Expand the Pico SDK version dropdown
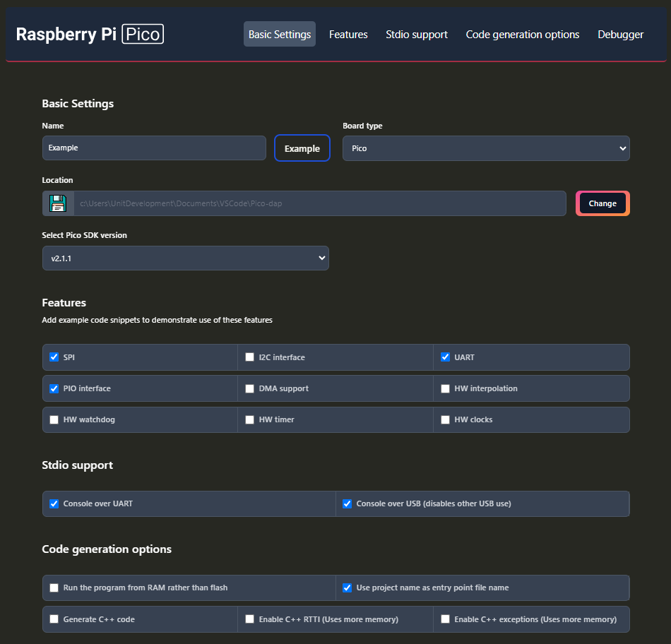This screenshot has height=644, width=671. [185, 258]
